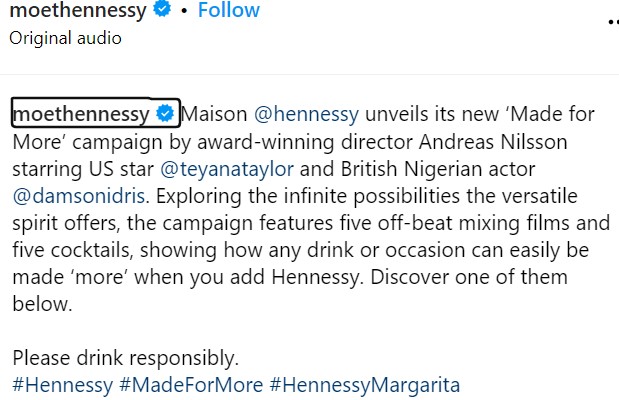
Task: Open the #MadeForMore hashtag
Action: pos(190,385)
